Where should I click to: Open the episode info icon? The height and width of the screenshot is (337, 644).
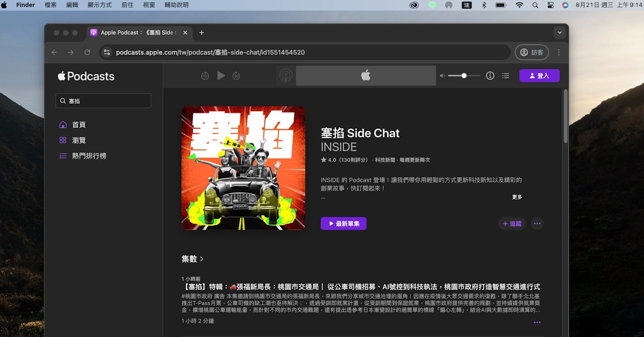tap(490, 75)
